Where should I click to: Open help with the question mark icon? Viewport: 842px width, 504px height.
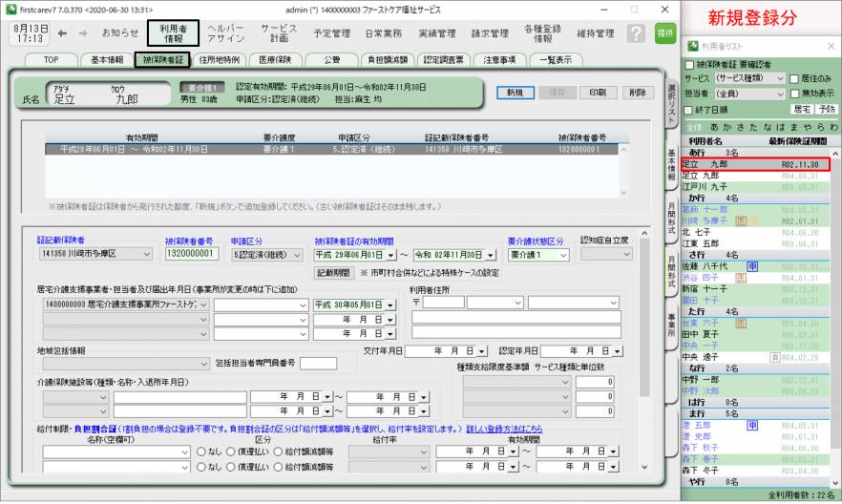coord(637,33)
